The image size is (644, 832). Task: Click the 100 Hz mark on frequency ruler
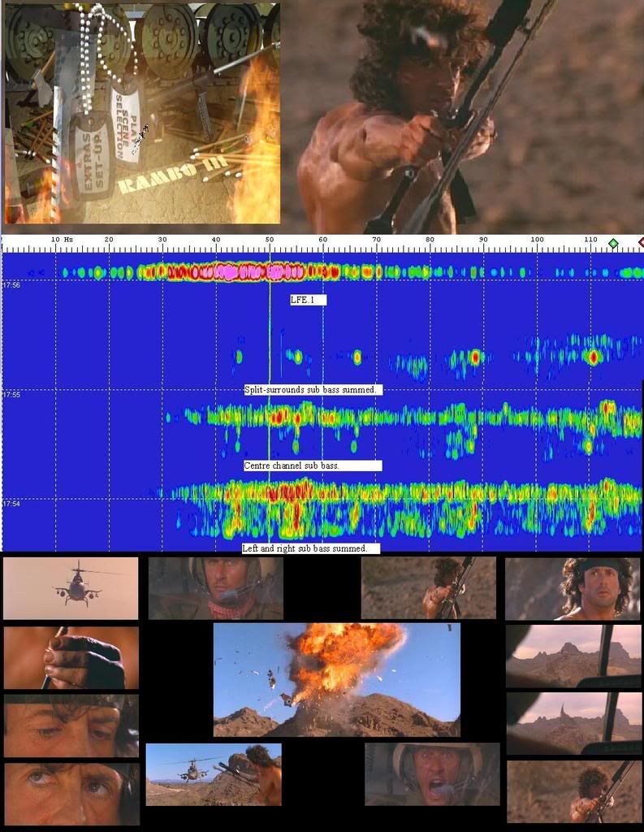coord(537,240)
